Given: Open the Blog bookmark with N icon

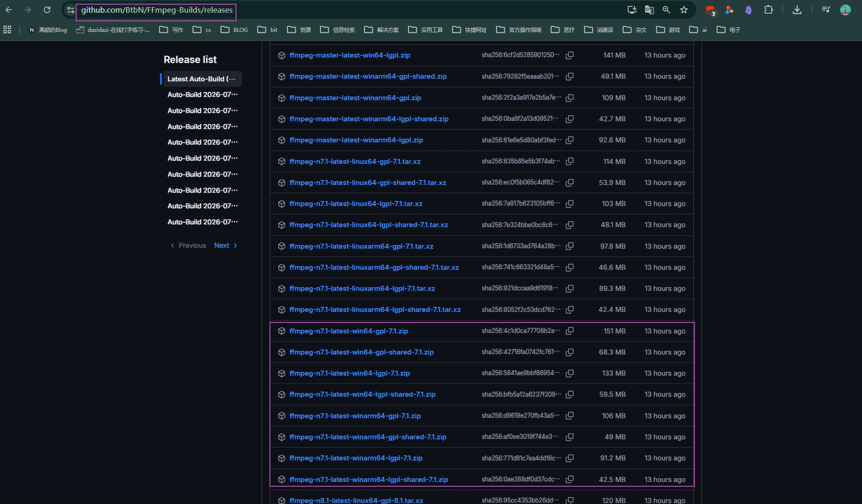Looking at the screenshot, I should click(x=48, y=30).
